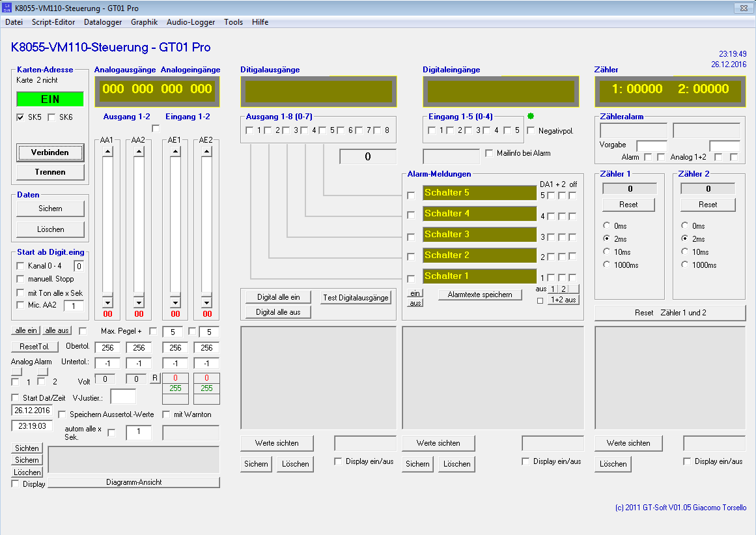
Task: Open the Script-Editor menu
Action: pyautogui.click(x=53, y=22)
